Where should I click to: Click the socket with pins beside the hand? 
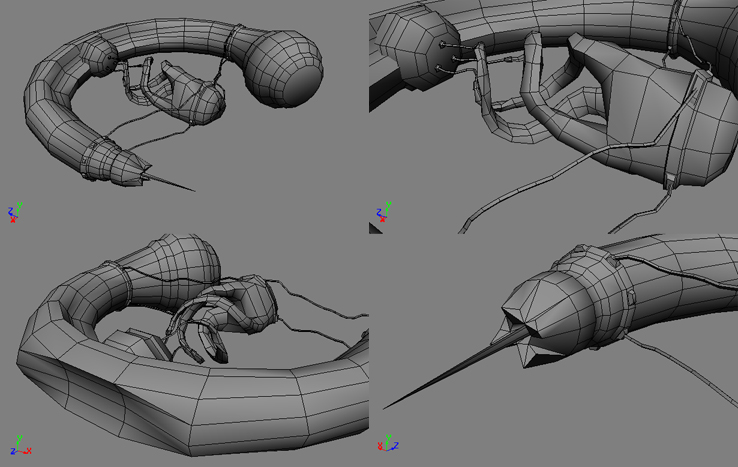tap(410, 45)
